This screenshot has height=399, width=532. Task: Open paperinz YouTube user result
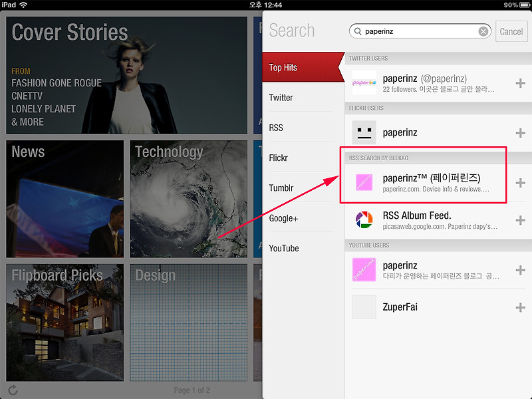[x=438, y=270]
